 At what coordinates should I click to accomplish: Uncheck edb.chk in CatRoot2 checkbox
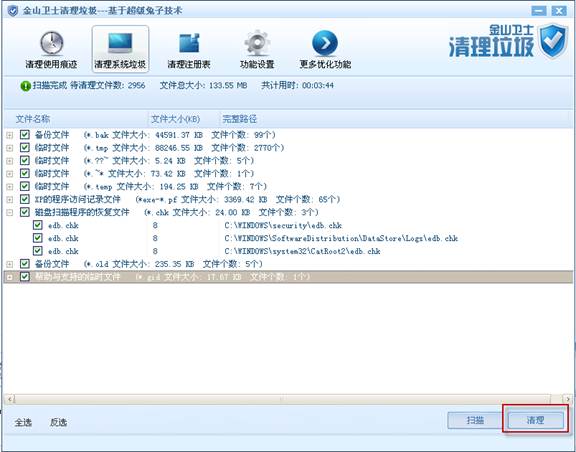coord(37,251)
